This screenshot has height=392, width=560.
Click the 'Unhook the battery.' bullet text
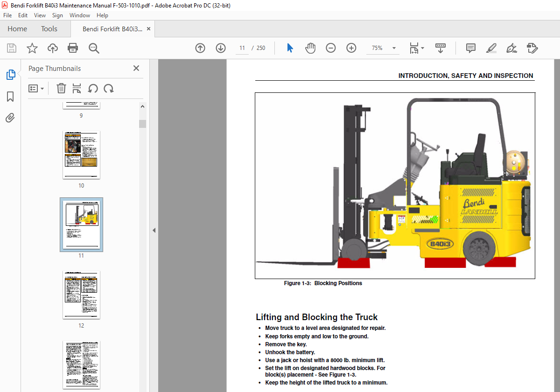coord(290,352)
